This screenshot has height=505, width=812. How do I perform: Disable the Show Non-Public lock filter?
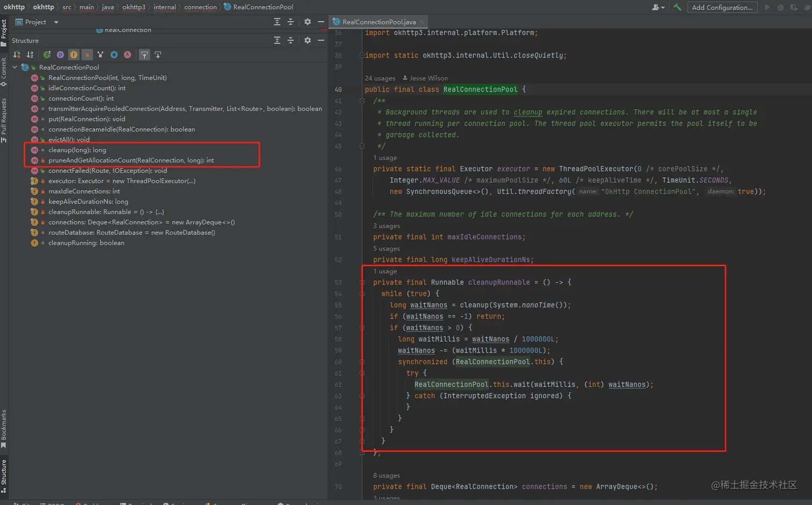click(x=87, y=55)
